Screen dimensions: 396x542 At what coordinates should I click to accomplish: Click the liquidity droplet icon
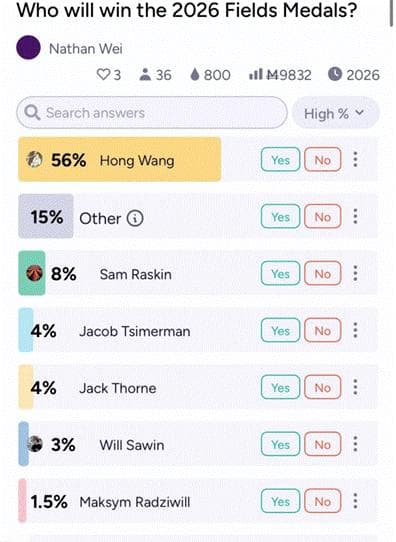[195, 74]
